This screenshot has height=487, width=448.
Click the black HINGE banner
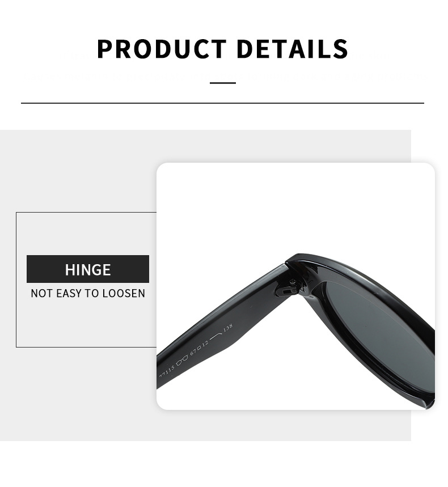(x=87, y=269)
